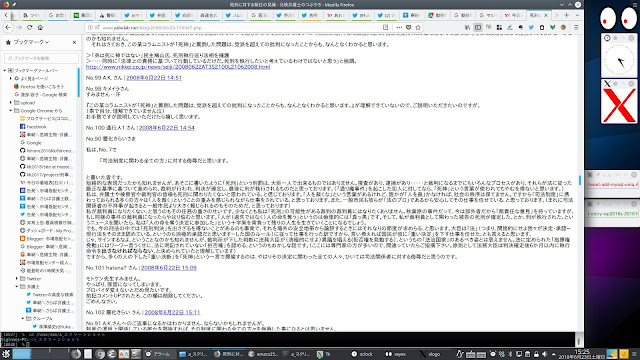Open the ダッシュボード bookmark
This screenshot has height=360, width=640.
tap(46, 231)
